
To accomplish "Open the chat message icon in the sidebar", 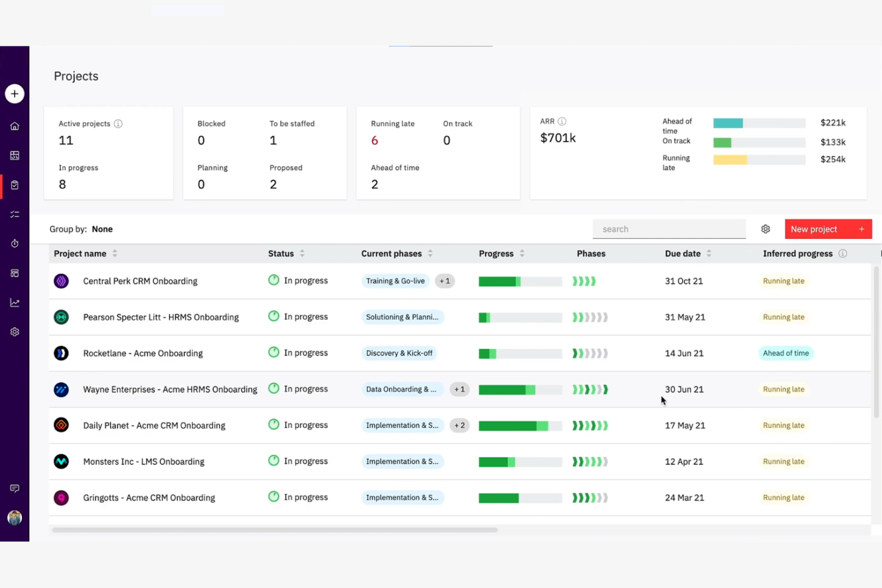I will pyautogui.click(x=14, y=489).
